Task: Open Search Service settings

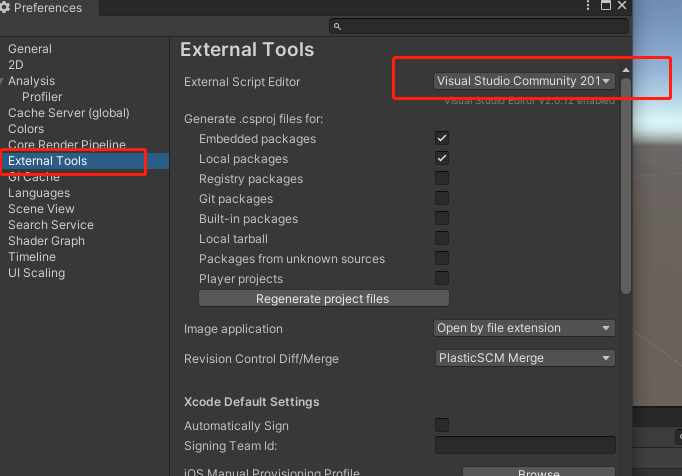Action: pyautogui.click(x=51, y=225)
